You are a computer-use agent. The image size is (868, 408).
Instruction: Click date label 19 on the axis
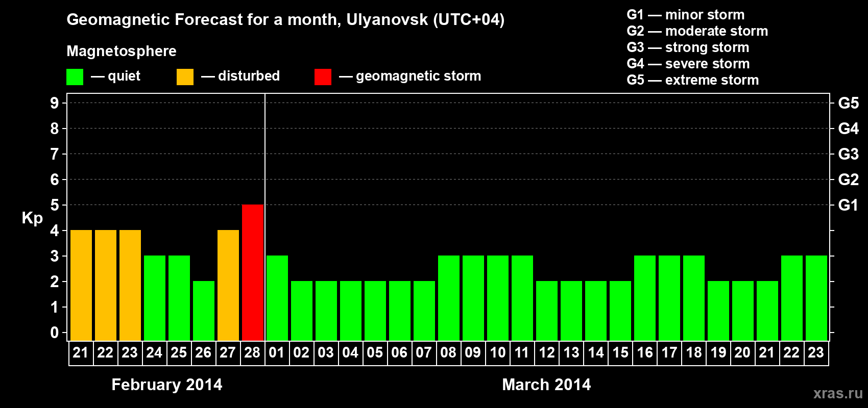pos(718,352)
